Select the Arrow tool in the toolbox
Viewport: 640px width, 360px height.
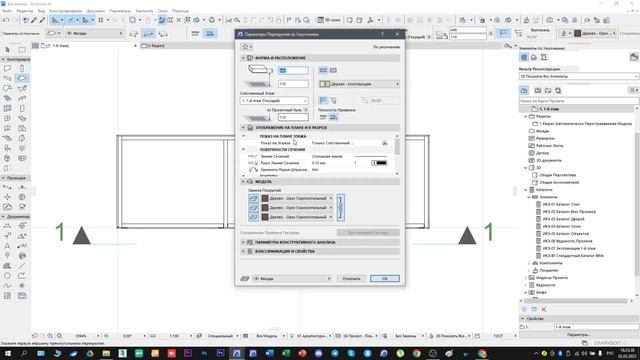coord(7,49)
